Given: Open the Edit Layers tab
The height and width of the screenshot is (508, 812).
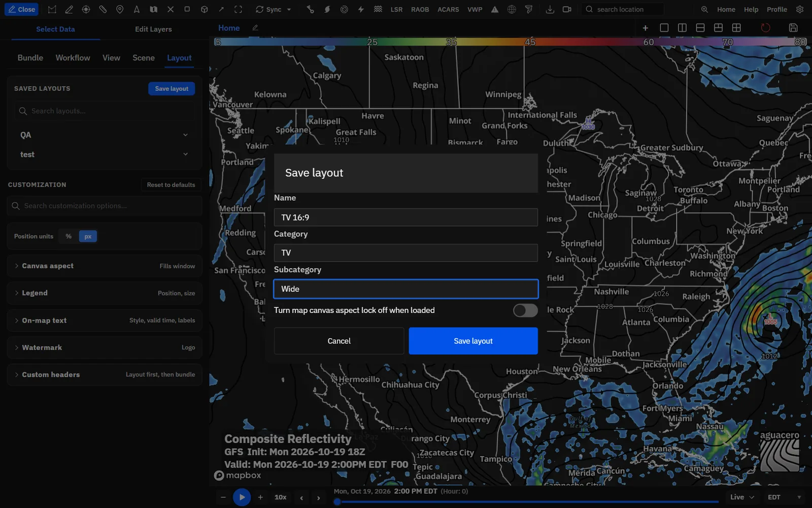Looking at the screenshot, I should click(153, 29).
